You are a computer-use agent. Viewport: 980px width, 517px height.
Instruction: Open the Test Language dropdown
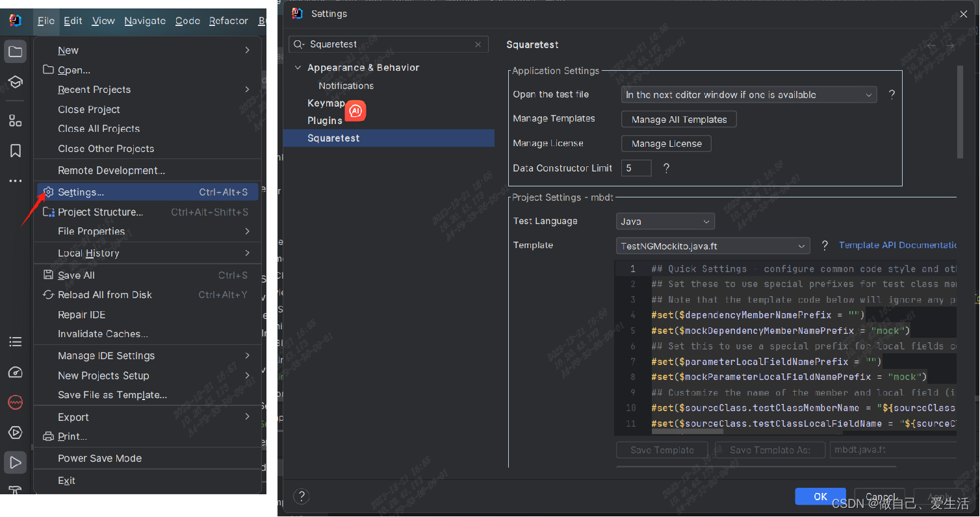[665, 221]
